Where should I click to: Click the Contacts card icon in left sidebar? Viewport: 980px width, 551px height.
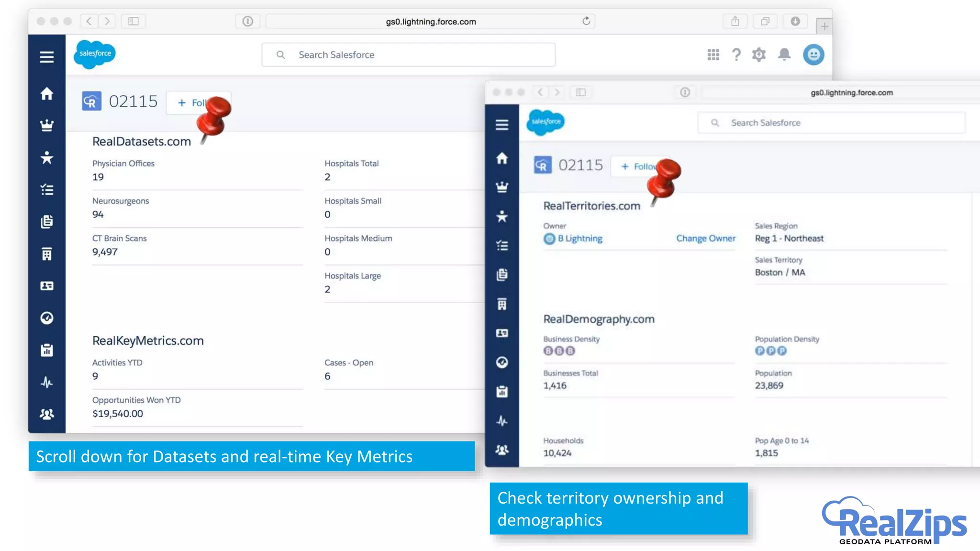46,286
